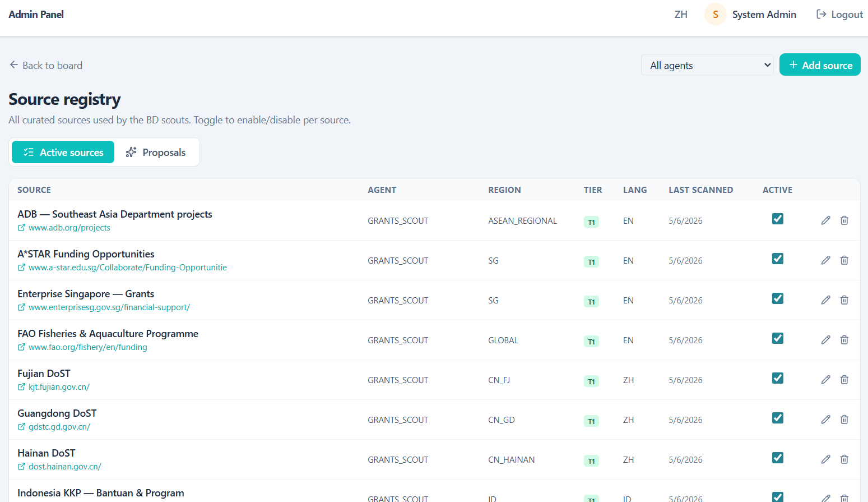Click the LANG column header
This screenshot has width=868, height=502.
pos(635,190)
